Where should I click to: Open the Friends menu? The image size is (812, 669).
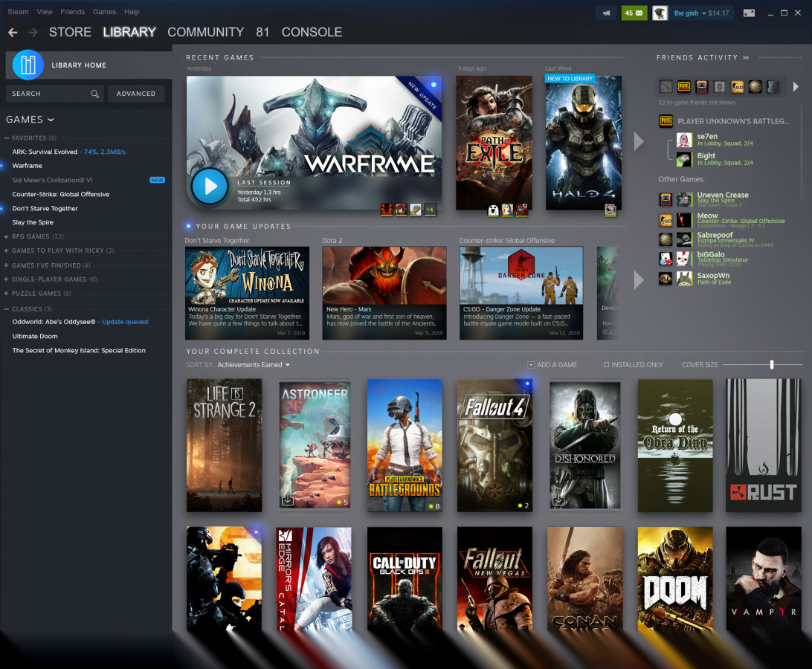(x=73, y=12)
